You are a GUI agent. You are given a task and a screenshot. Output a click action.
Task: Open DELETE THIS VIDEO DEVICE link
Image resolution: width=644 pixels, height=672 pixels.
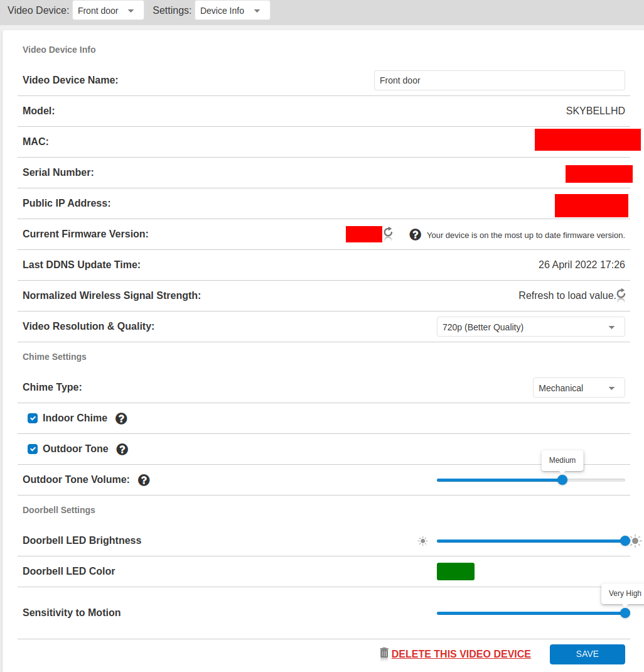[x=461, y=654]
